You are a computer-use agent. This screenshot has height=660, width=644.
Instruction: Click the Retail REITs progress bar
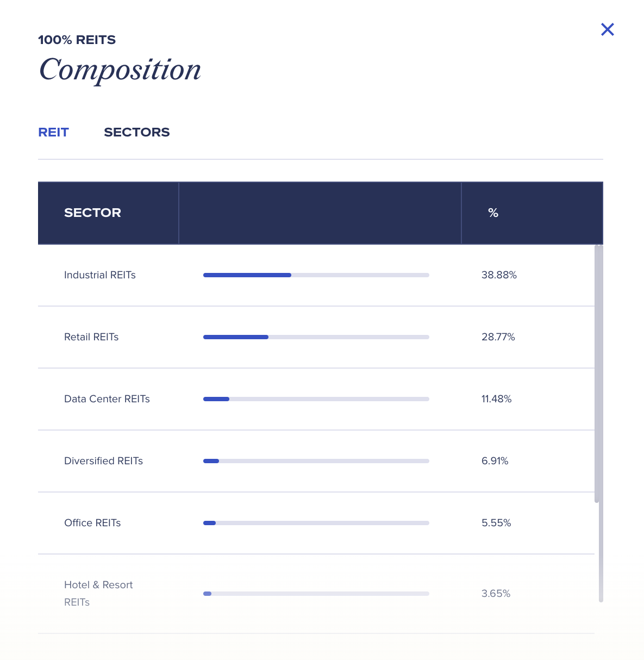pyautogui.click(x=316, y=337)
